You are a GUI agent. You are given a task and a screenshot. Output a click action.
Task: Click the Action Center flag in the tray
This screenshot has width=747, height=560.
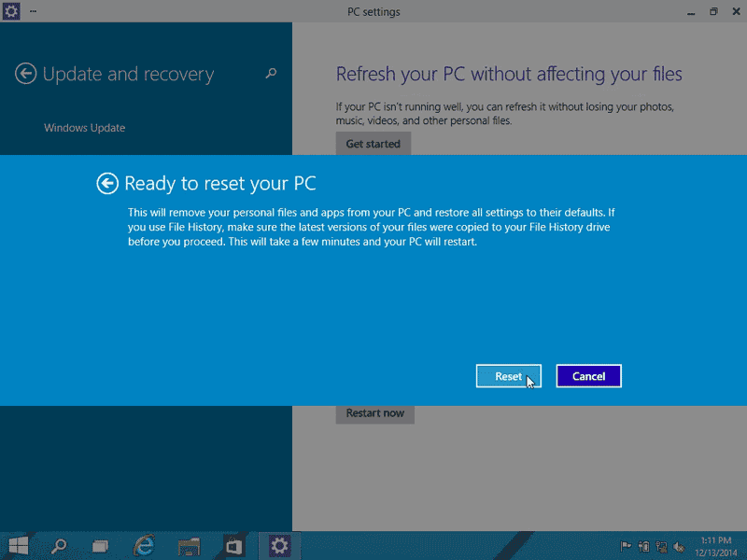click(x=627, y=547)
